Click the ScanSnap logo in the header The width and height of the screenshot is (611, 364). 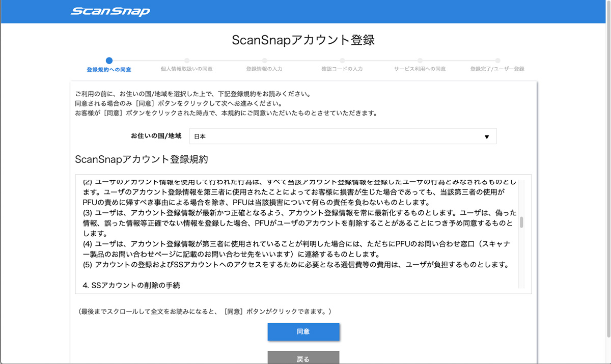pyautogui.click(x=110, y=11)
